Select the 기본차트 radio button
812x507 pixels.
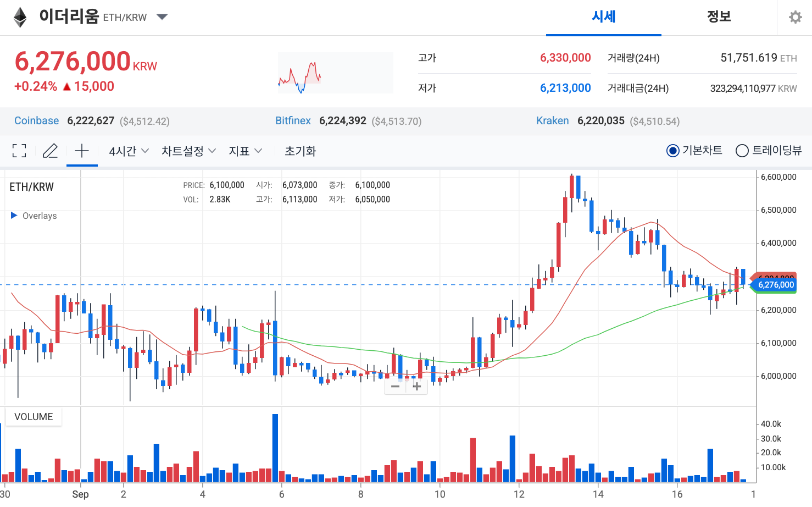point(672,150)
